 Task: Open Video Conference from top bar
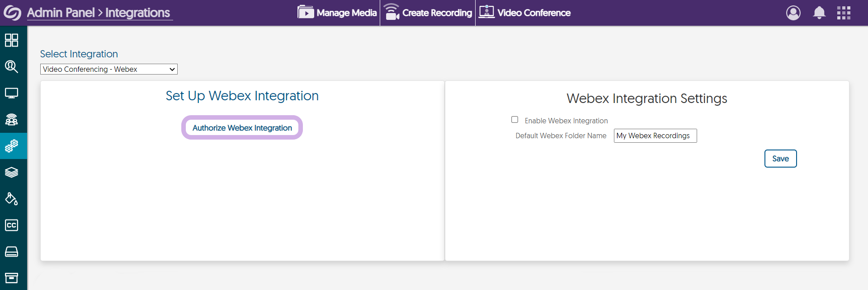tap(525, 13)
